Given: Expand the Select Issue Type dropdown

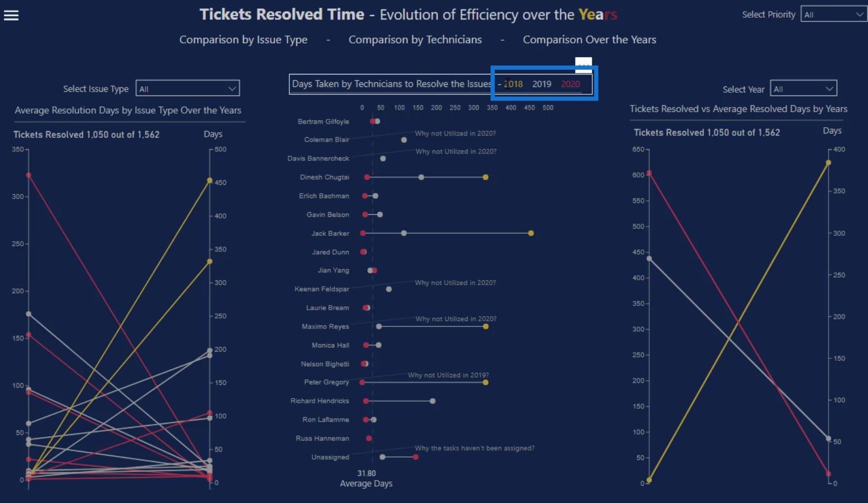Looking at the screenshot, I should pos(188,89).
